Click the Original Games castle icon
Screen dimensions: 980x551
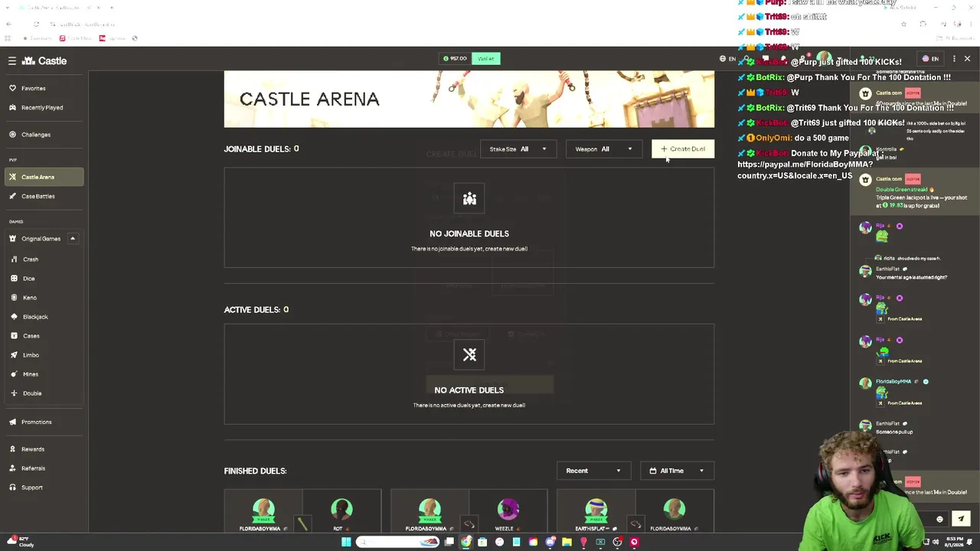(13, 239)
